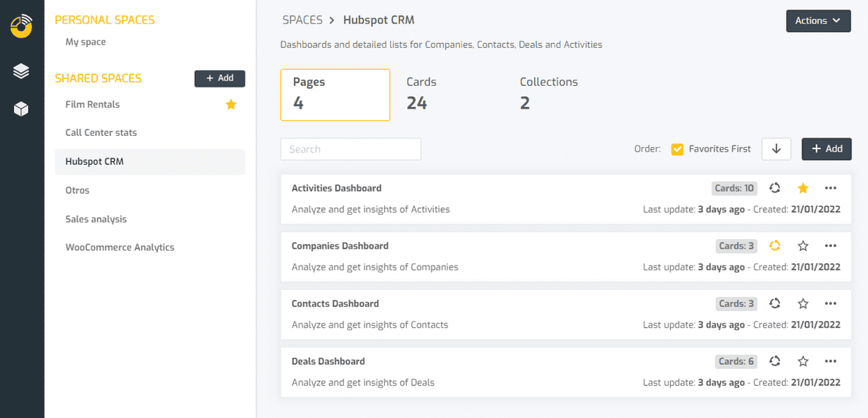Click Cards: 10 badge

coord(734,188)
